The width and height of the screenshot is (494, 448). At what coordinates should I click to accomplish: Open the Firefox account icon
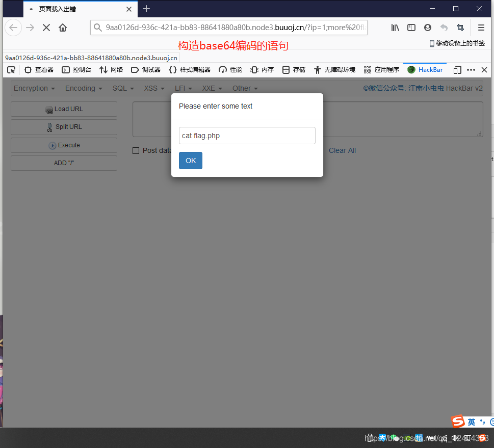point(428,28)
